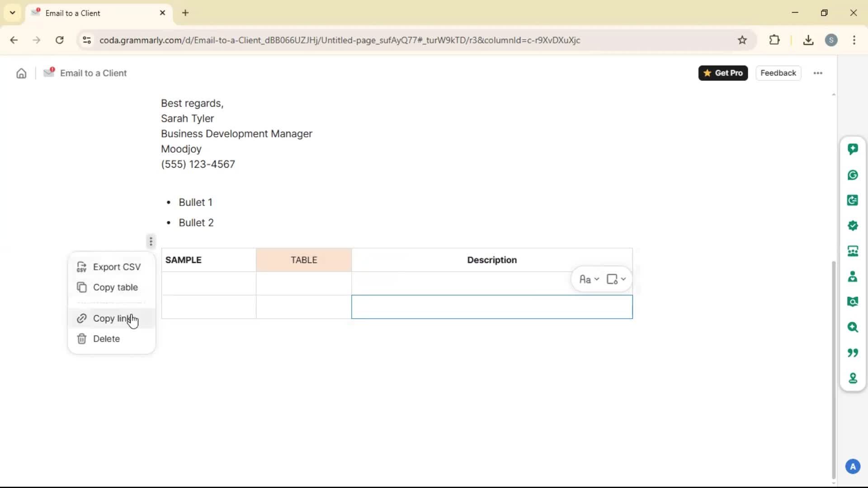Image resolution: width=868 pixels, height=488 pixels.
Task: Click the top green chat-bubble sidebar icon
Action: (853, 149)
